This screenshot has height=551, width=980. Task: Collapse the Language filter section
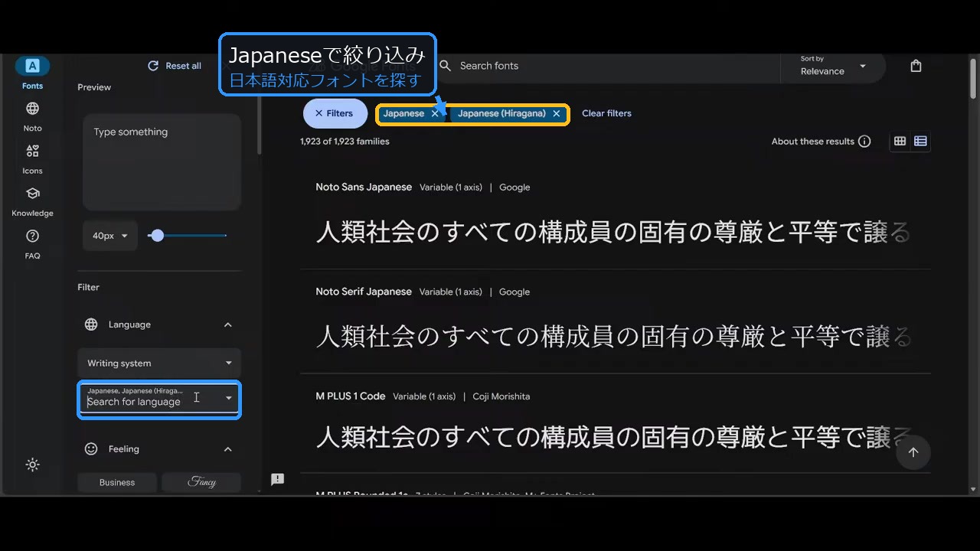click(x=227, y=324)
